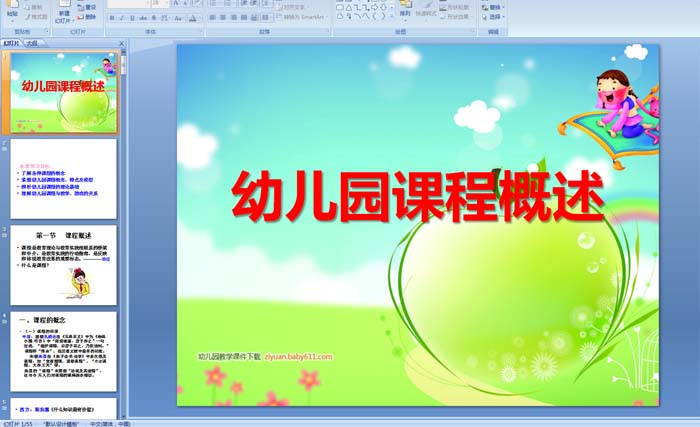Select the down arrow shape in gallery
Screen dimensions: 700x427
point(383,7)
